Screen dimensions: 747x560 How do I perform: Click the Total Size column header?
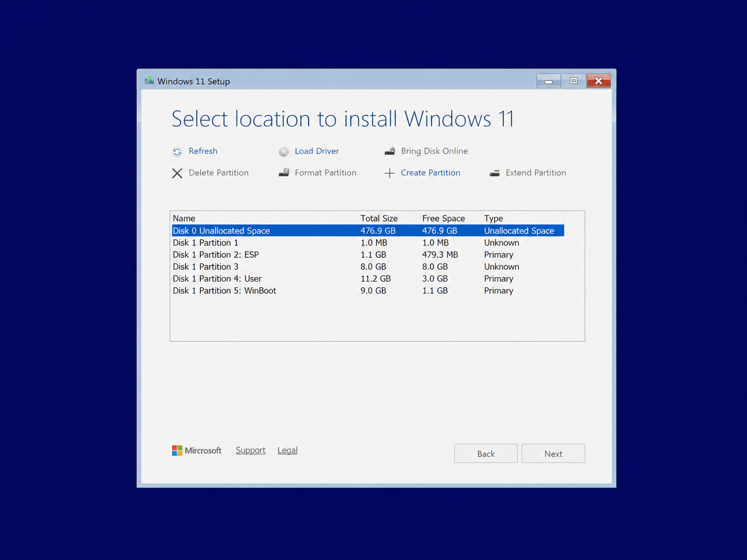pyautogui.click(x=389, y=218)
